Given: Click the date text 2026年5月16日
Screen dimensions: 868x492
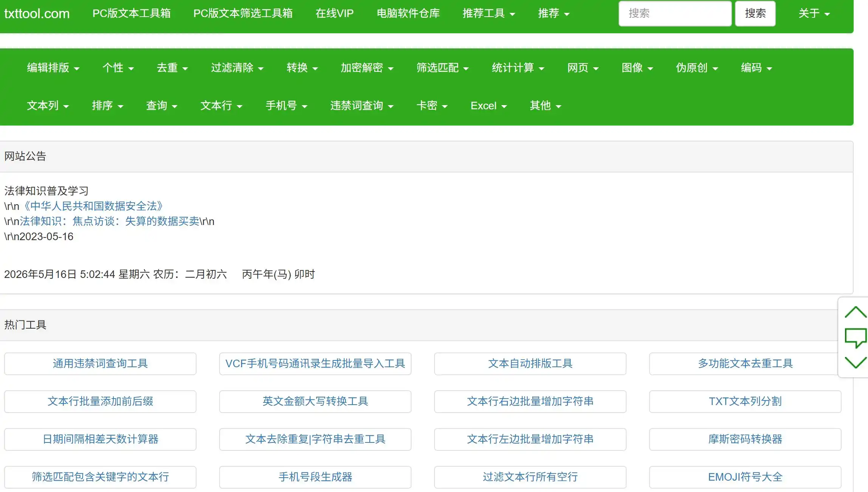Looking at the screenshot, I should coord(40,274).
